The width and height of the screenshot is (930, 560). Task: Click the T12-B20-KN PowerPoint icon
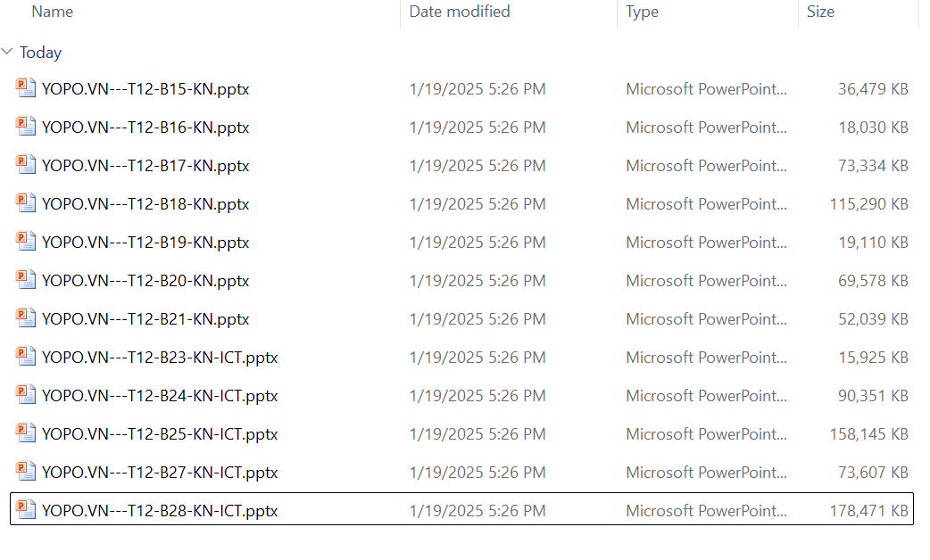tap(26, 280)
